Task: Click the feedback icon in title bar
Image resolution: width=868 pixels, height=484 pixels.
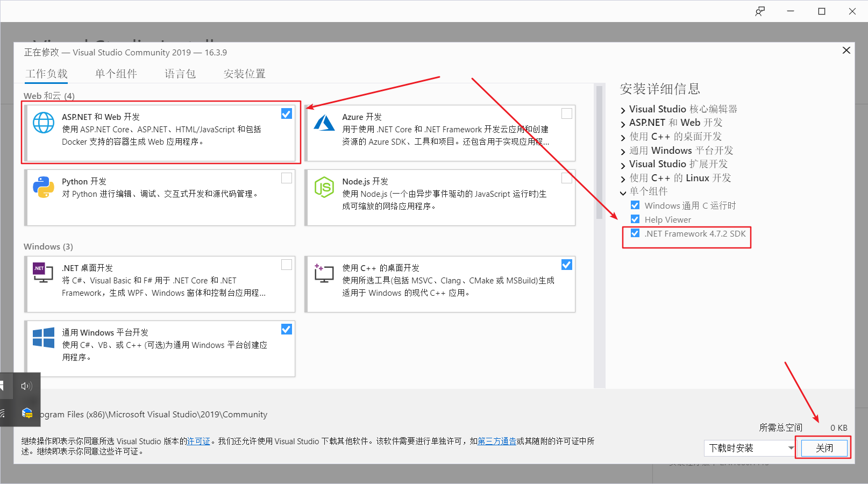Action: [760, 11]
